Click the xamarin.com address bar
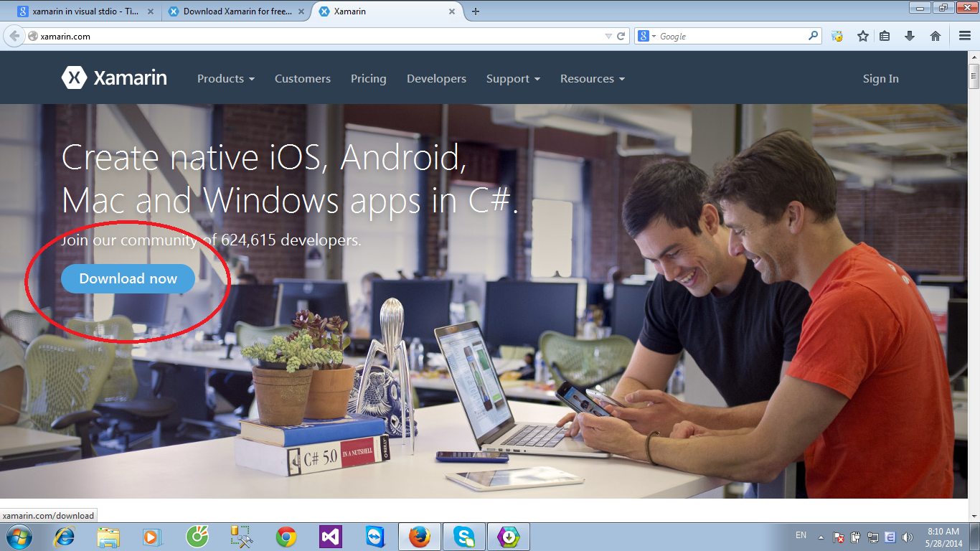980x551 pixels. tap(316, 36)
